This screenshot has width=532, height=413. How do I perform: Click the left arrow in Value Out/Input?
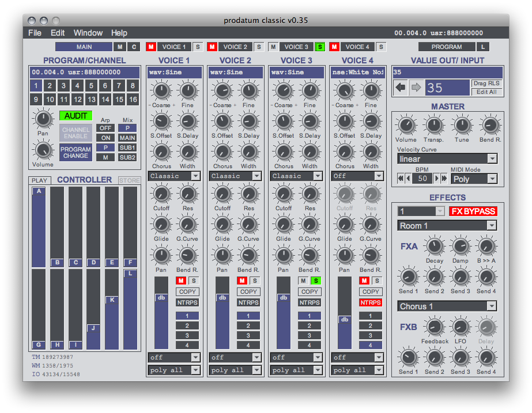(x=401, y=88)
